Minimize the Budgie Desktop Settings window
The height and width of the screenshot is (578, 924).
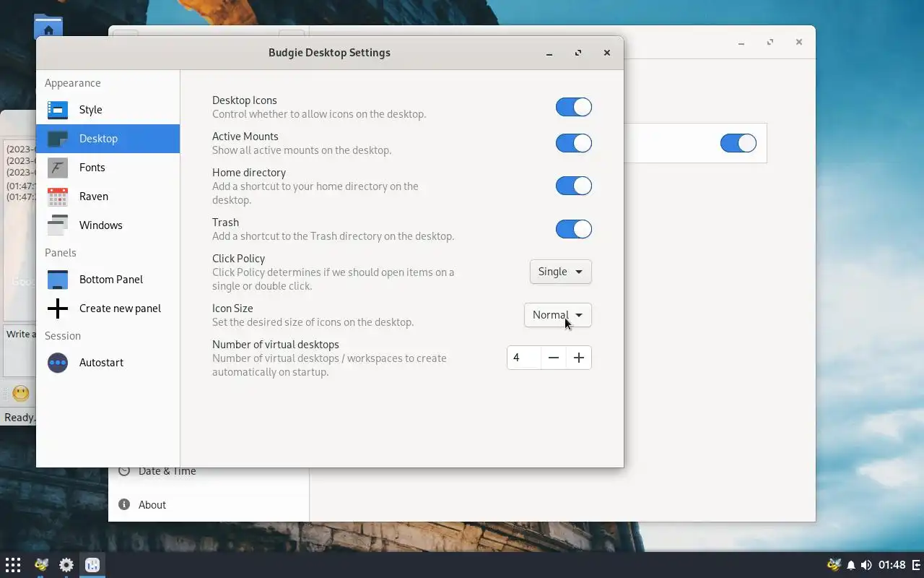pos(549,53)
